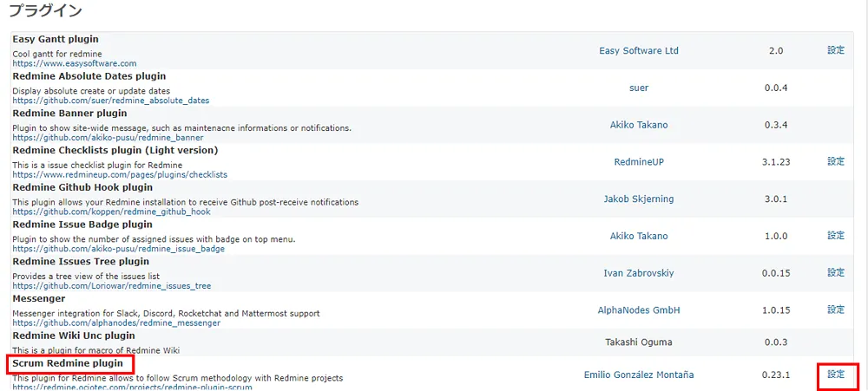
Task: Select the Easy Gantt plugin title
Action: point(56,39)
